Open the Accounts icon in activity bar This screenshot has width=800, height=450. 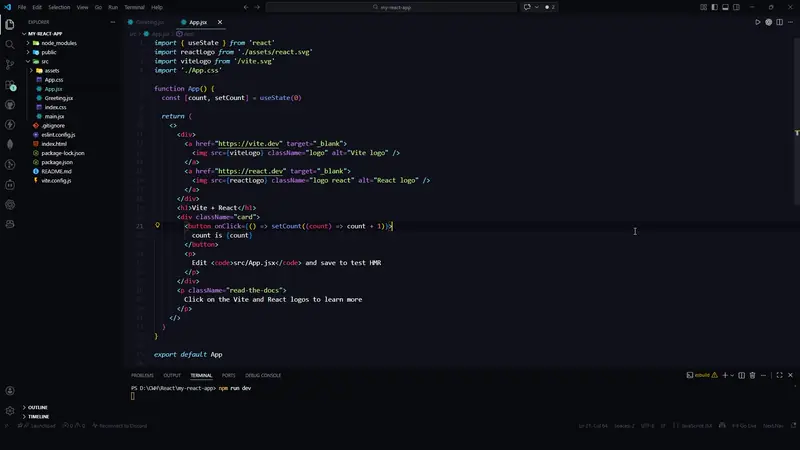10,390
